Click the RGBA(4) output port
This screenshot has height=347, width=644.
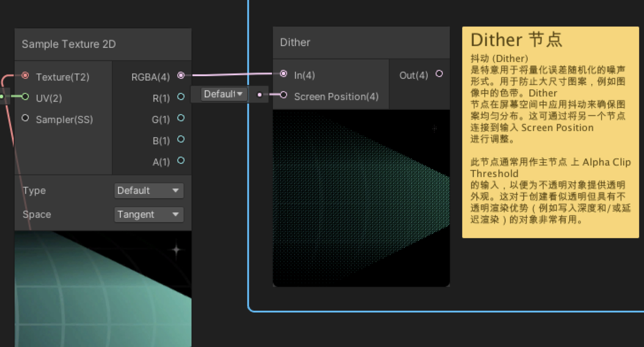click(x=180, y=75)
